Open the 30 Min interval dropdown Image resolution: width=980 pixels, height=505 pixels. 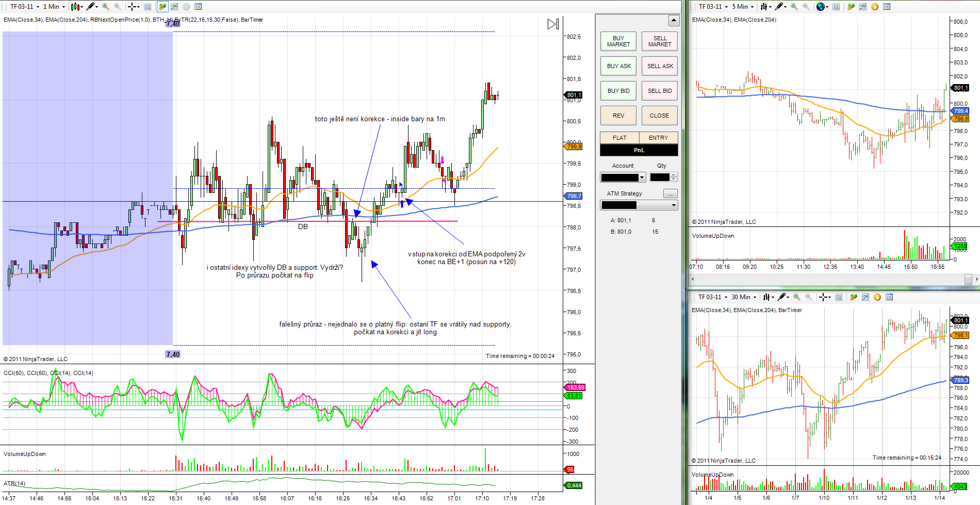pos(744,297)
